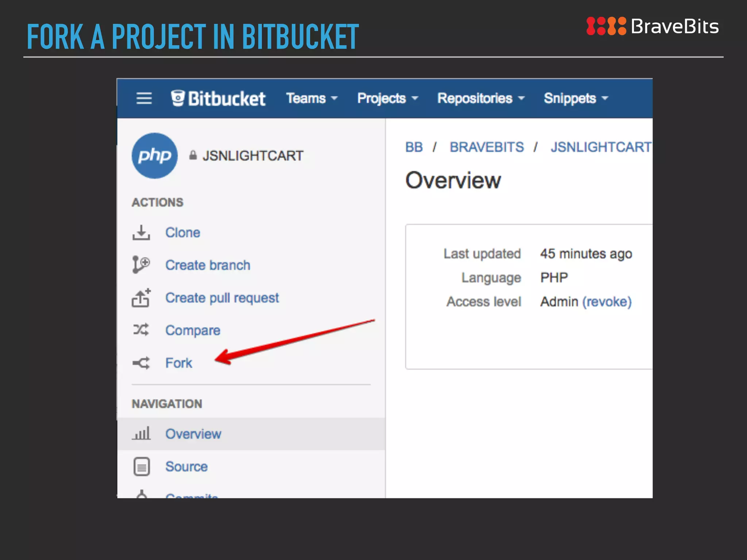Open the hamburger menu icon

(x=144, y=98)
